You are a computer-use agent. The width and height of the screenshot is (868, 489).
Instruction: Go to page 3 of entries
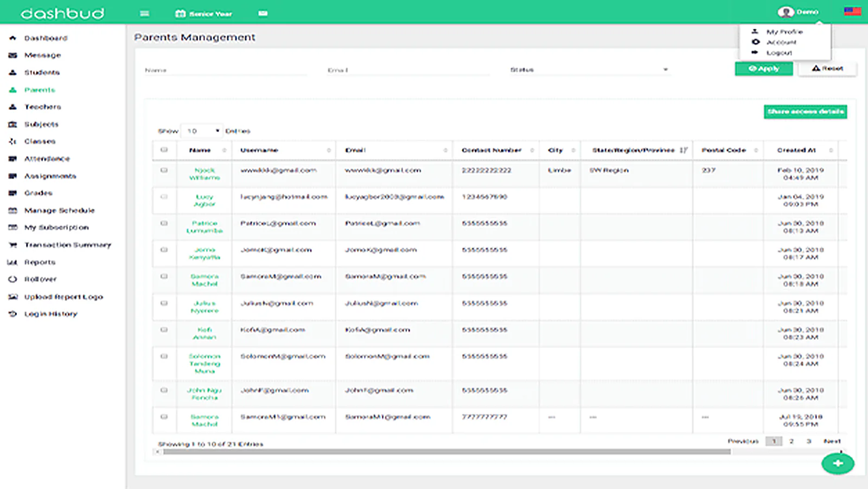[809, 441]
